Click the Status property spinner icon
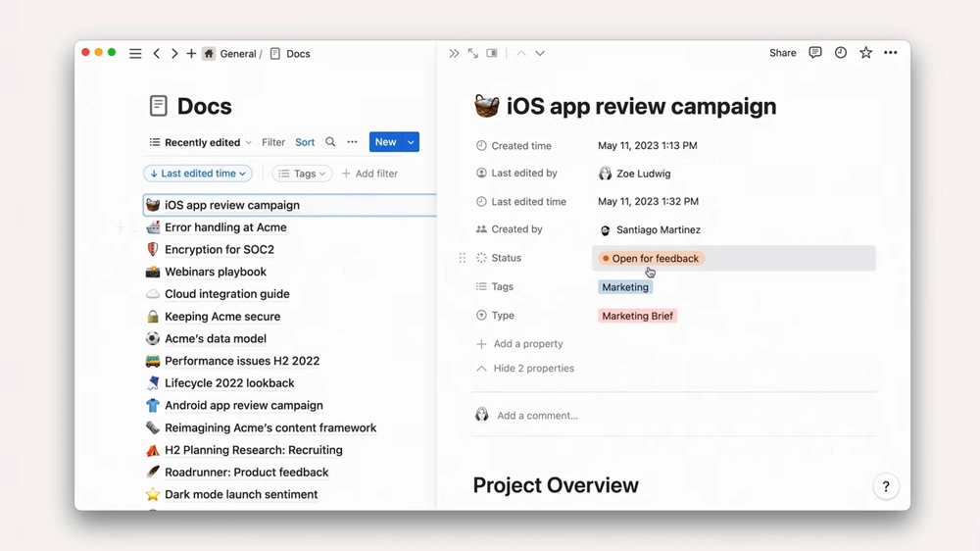This screenshot has width=980, height=551. pos(481,258)
